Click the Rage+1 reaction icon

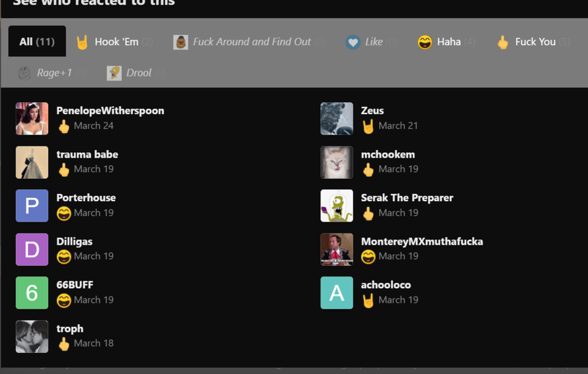coord(24,73)
